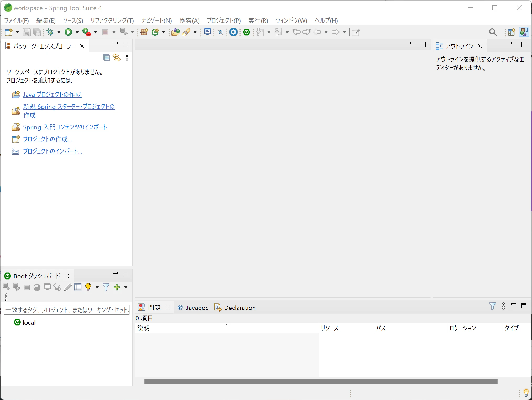The width and height of the screenshot is (532, 400).
Task: Click the green Spring Boot power toolbar icon
Action: coord(247,32)
